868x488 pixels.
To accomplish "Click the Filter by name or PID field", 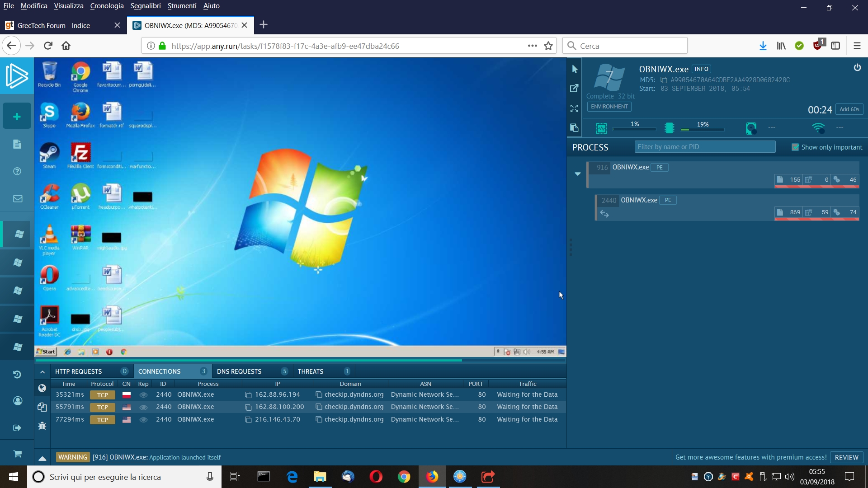I will pyautogui.click(x=705, y=147).
